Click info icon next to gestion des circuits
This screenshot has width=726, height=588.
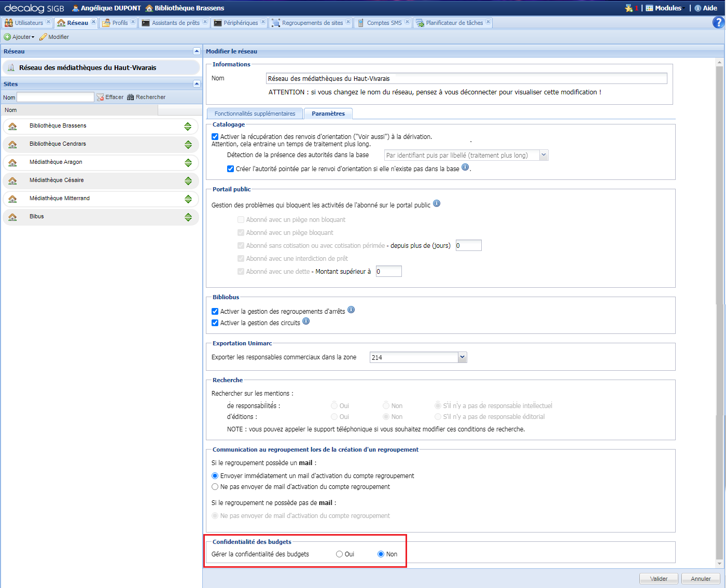point(306,321)
